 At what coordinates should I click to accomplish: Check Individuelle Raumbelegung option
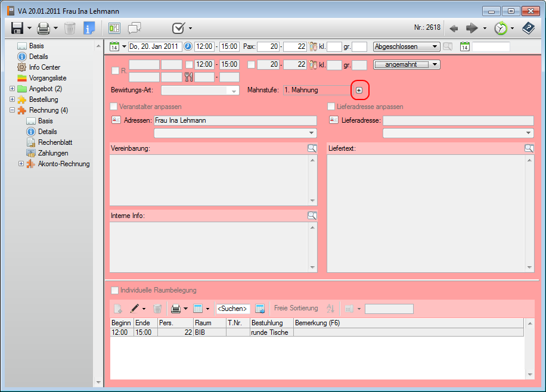click(114, 290)
